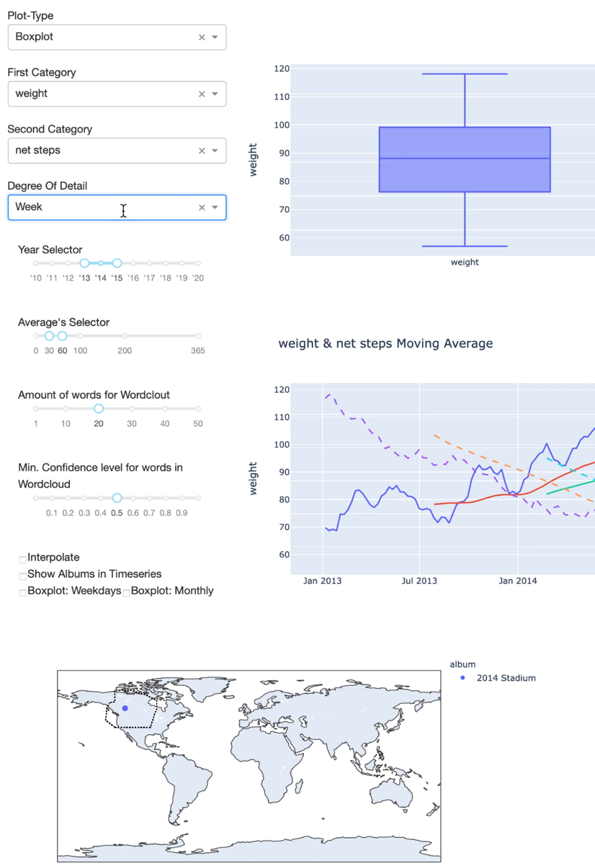Screen dimensions: 595x868
Task: Set Average's Selector to 200 mark
Action: click(125, 336)
